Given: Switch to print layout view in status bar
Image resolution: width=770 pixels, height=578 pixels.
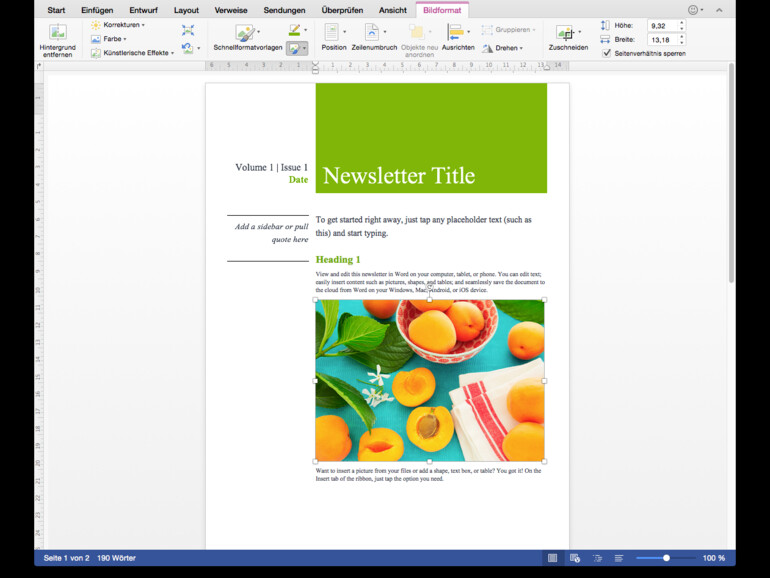Looking at the screenshot, I should (552, 558).
